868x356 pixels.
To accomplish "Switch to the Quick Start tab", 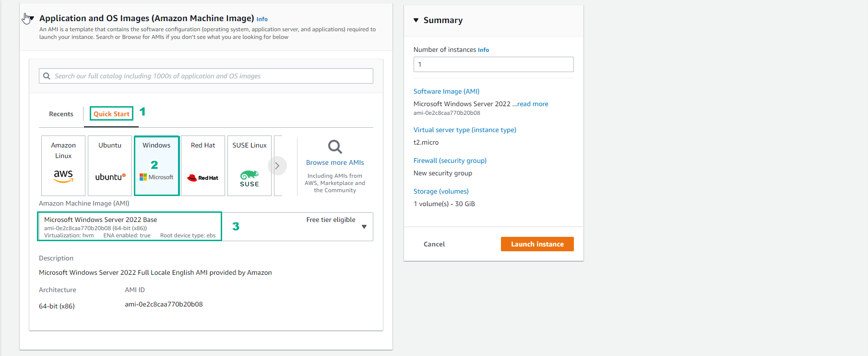I will [111, 114].
